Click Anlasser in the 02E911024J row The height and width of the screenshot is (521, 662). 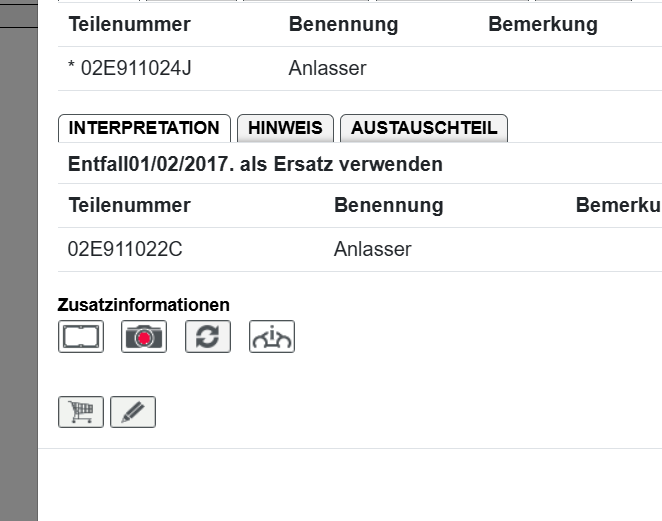327,69
